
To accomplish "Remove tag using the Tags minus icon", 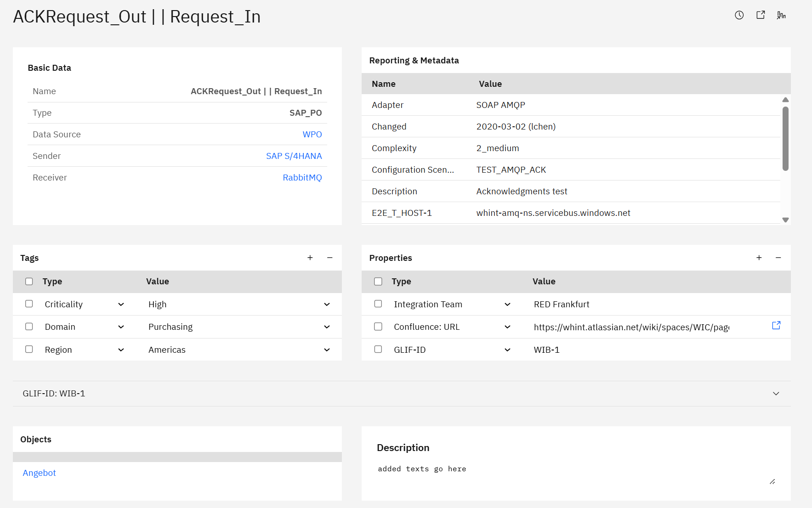I will (x=329, y=258).
